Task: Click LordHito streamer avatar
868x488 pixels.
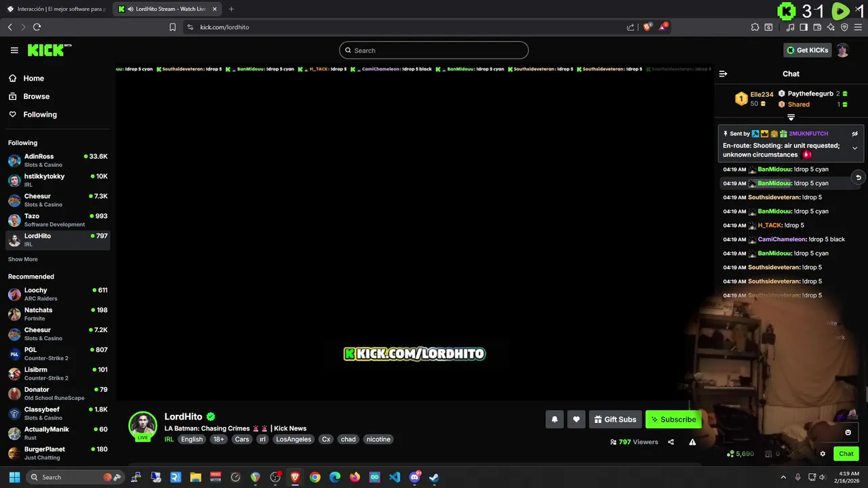Action: (143, 426)
